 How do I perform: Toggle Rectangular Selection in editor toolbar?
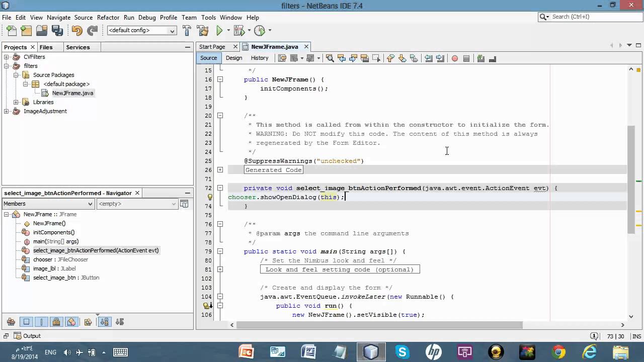376,58
